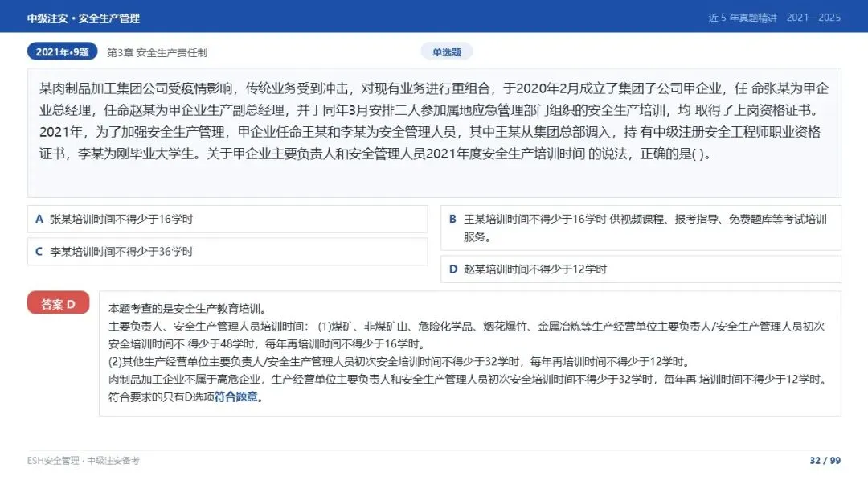The image size is (868, 489).
Task: Click explanation line starting 主要负责人、安全生产管理人员培训时间
Action: click(x=467, y=335)
